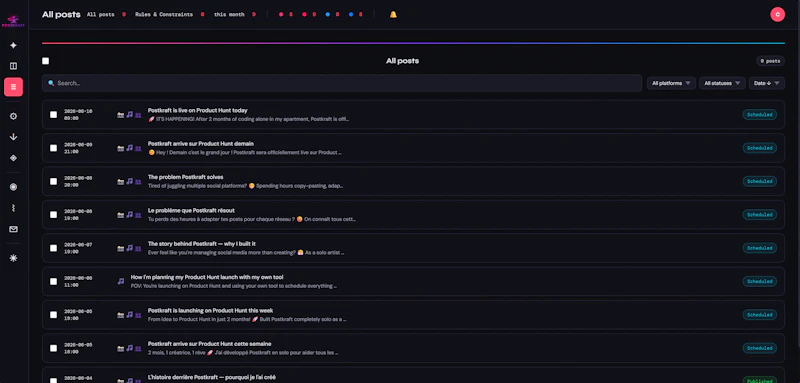Click Scheduled badge on 'Product Hunt demain' post
This screenshot has height=383, width=800.
pyautogui.click(x=759, y=148)
